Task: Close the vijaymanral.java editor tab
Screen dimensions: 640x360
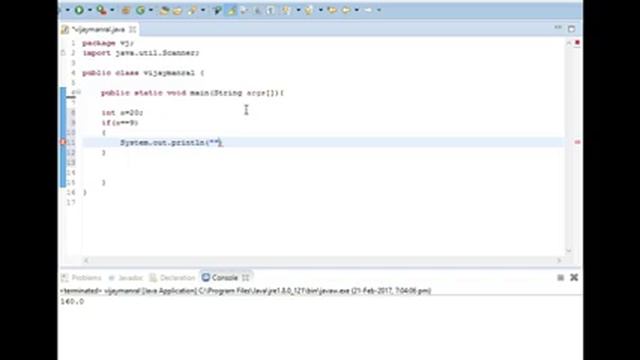Action: tap(133, 29)
